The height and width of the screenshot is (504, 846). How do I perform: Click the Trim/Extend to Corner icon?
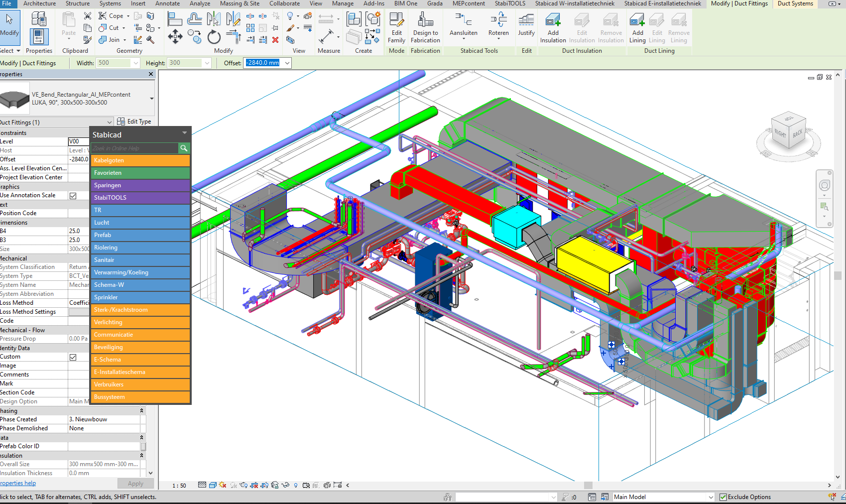pyautogui.click(x=233, y=36)
